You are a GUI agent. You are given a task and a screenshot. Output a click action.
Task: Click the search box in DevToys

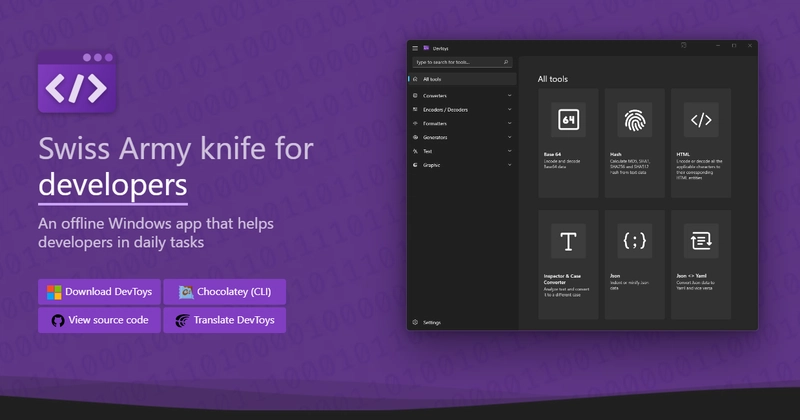point(462,62)
